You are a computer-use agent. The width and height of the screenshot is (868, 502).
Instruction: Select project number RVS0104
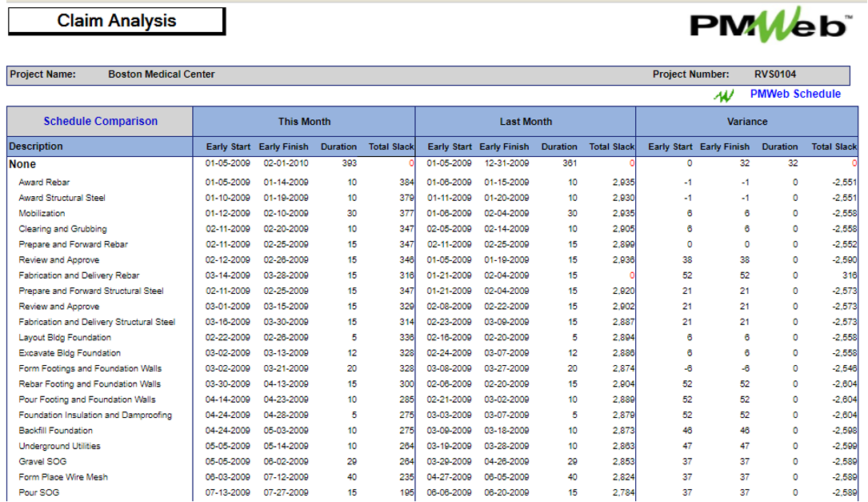point(775,74)
